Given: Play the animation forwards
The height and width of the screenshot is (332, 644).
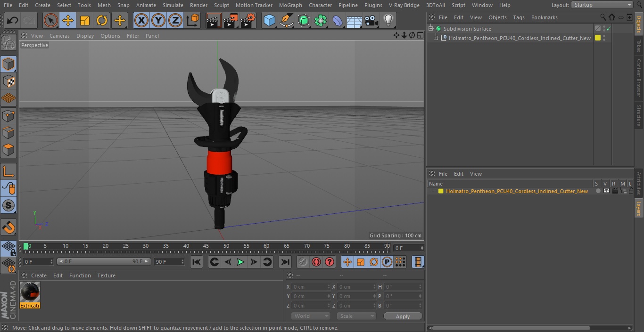Looking at the screenshot, I should (240, 262).
